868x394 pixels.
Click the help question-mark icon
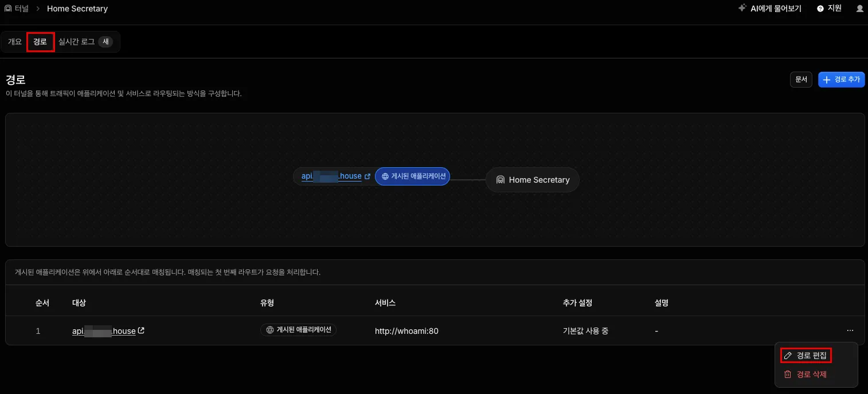820,9
